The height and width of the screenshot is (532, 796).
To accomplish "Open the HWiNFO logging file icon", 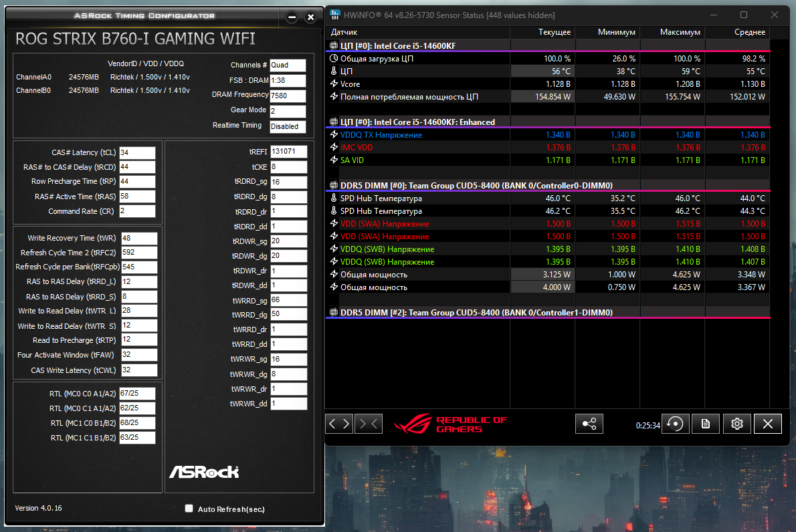I will click(706, 424).
